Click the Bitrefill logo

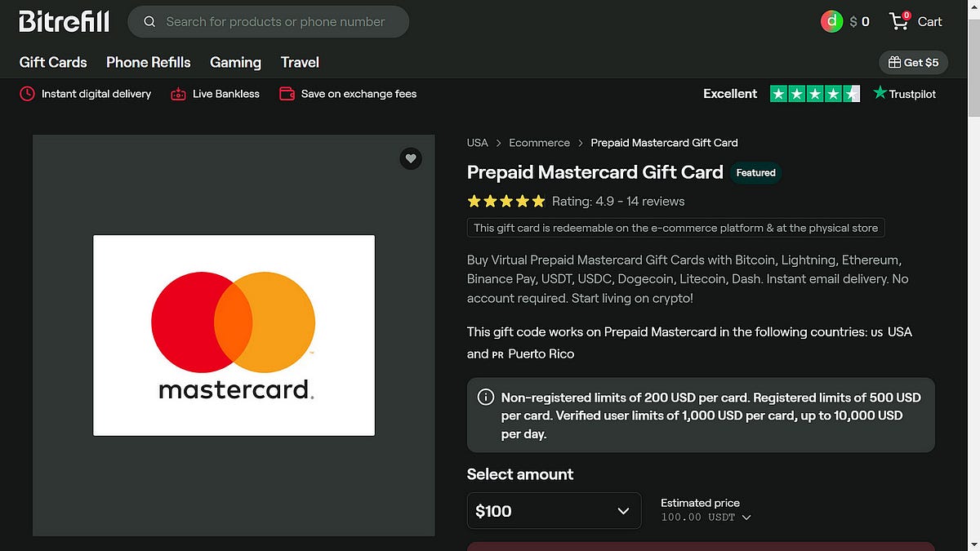pos(65,21)
